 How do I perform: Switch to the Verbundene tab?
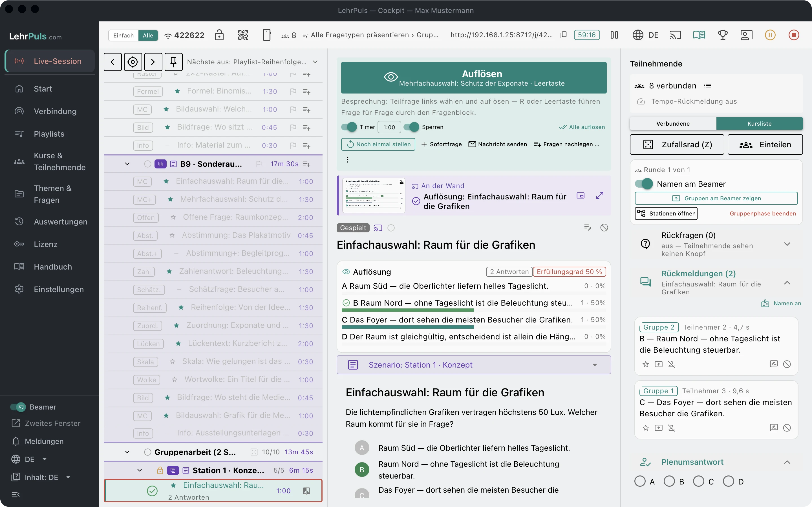pos(673,124)
